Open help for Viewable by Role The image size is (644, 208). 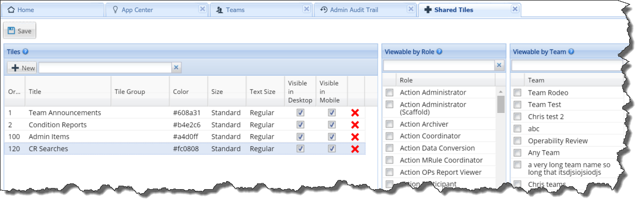pos(439,52)
